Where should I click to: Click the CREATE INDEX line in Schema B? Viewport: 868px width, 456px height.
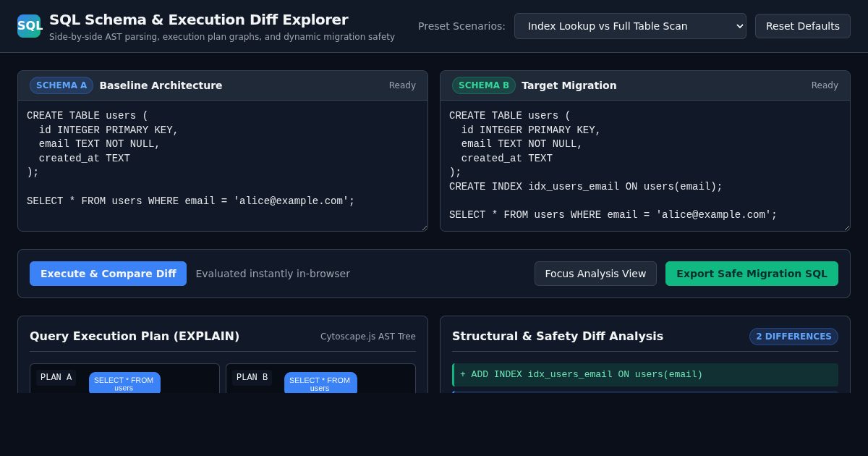586,187
